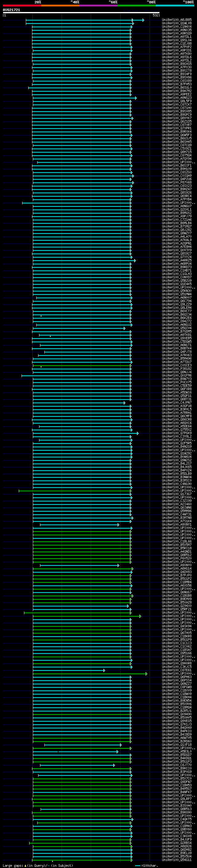Open hit UniRef100_B6SUL0

(x=177, y=88)
